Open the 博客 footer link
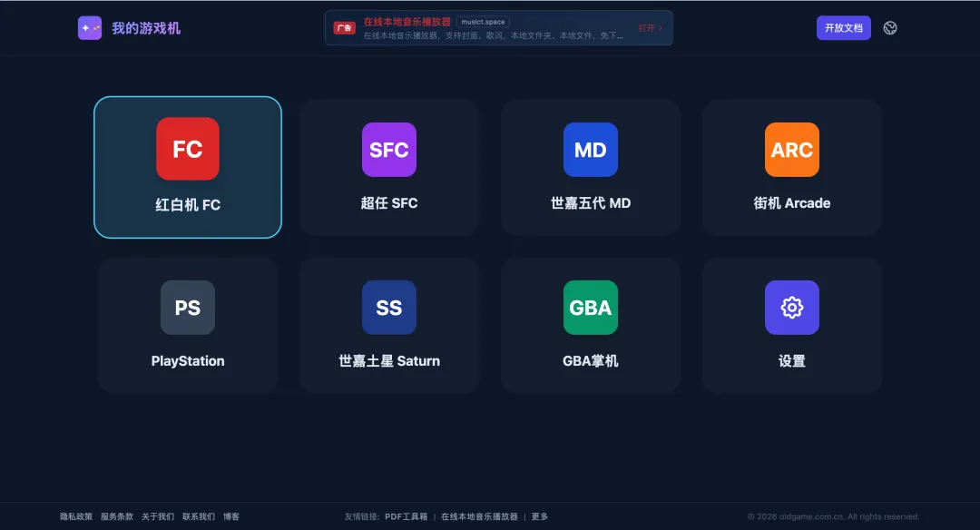This screenshot has height=530, width=980. click(x=231, y=517)
